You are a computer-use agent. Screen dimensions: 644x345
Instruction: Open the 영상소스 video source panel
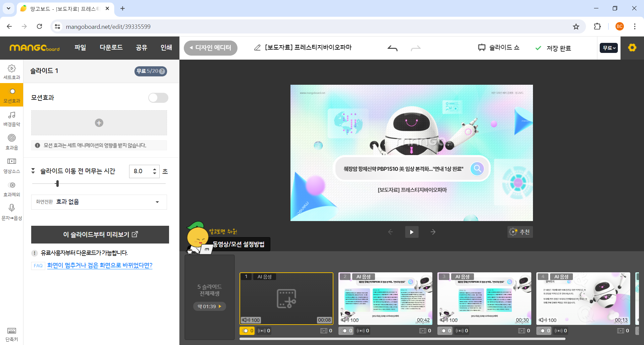(12, 165)
